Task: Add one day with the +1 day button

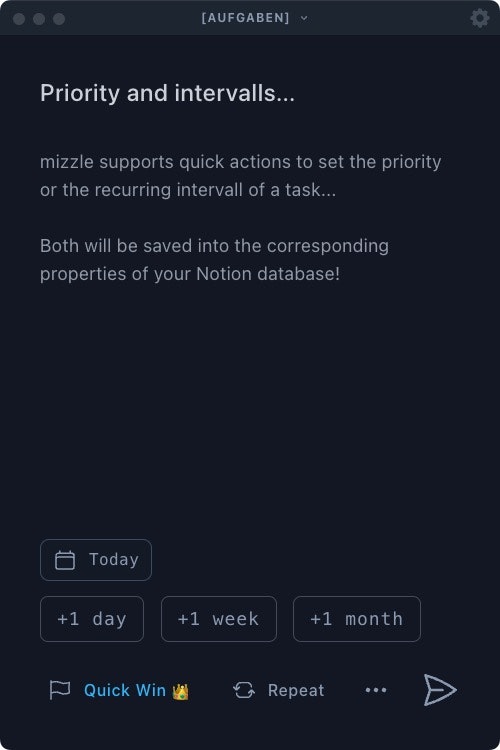Action: tap(92, 619)
